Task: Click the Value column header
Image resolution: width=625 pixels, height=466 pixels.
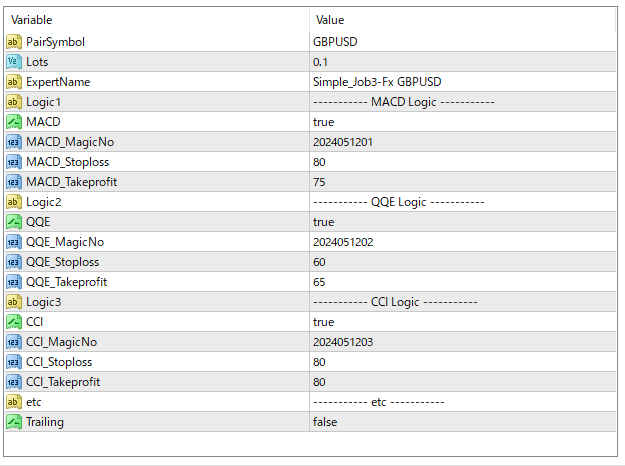Action: click(330, 20)
